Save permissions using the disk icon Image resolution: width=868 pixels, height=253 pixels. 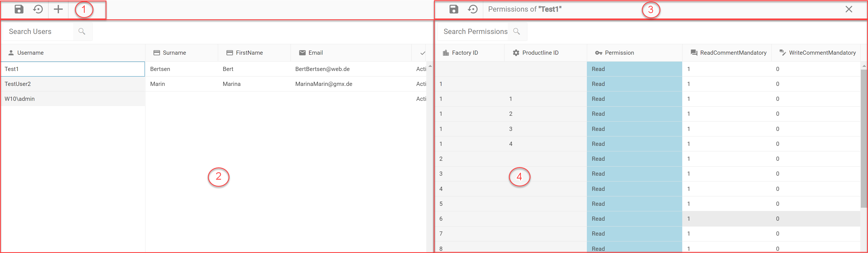pos(454,9)
